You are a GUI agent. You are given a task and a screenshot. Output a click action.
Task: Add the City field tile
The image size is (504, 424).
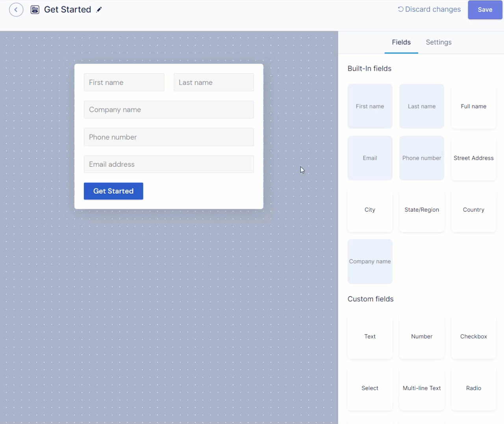[x=370, y=210]
